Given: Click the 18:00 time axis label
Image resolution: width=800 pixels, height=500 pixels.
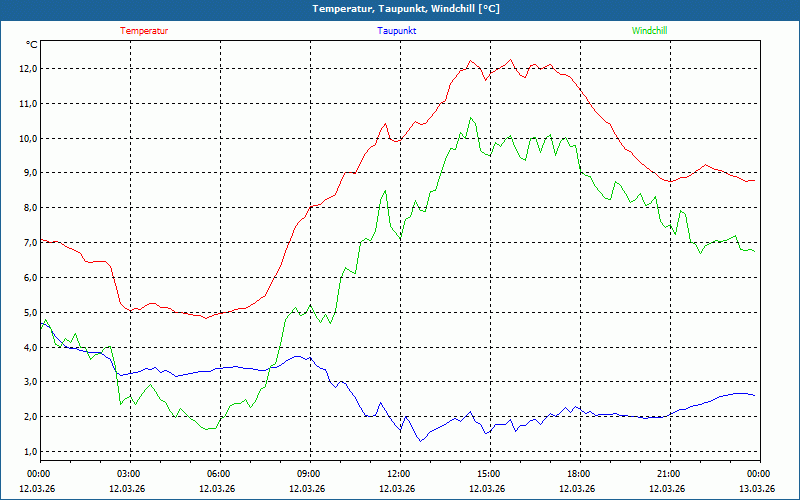Looking at the screenshot, I should (578, 474).
